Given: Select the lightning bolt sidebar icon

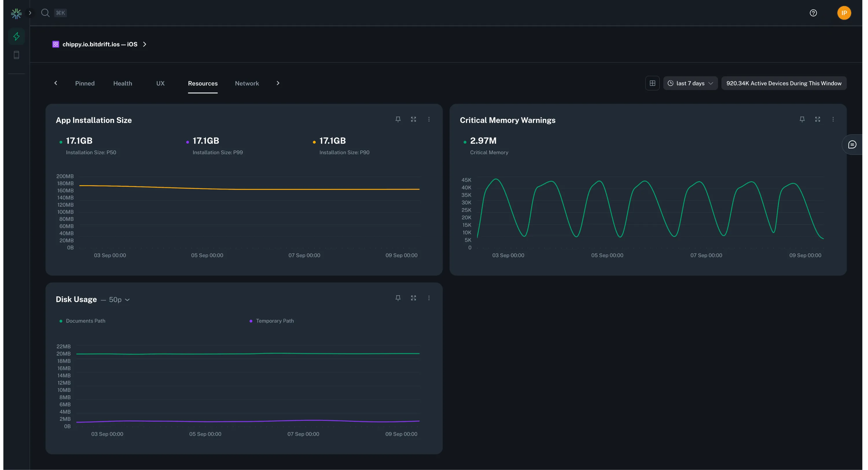Looking at the screenshot, I should (x=16, y=36).
